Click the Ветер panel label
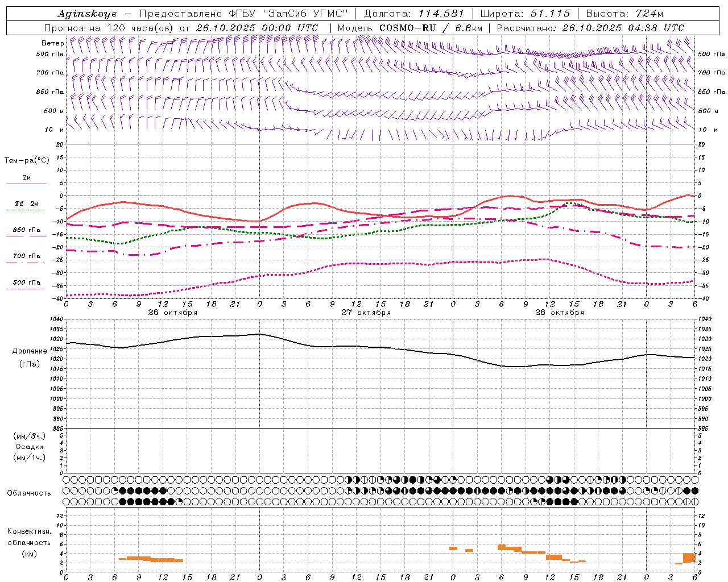The image size is (728, 582). pos(52,43)
